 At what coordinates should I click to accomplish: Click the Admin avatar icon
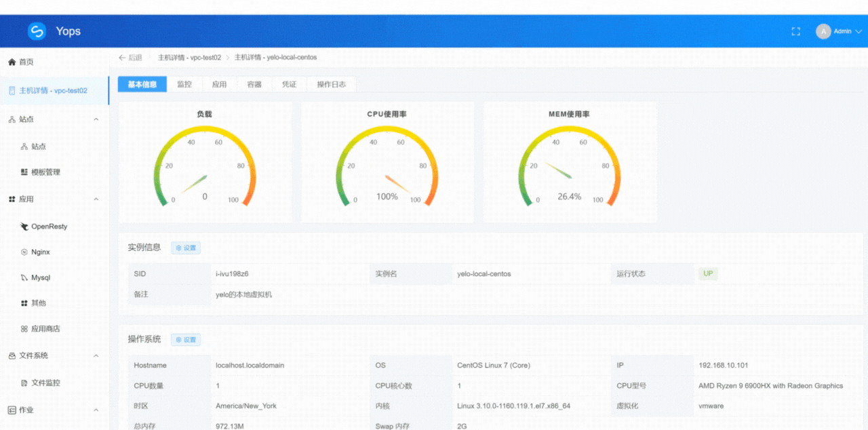pyautogui.click(x=823, y=31)
